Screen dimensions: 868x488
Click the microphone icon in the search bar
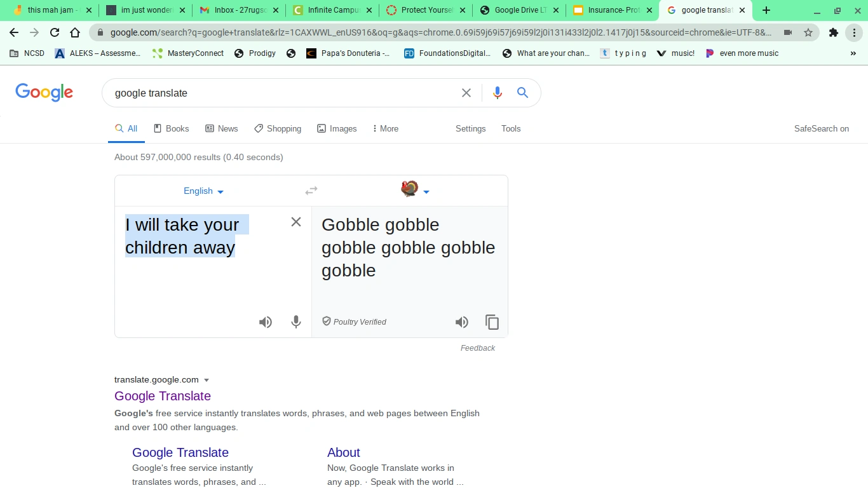point(498,93)
